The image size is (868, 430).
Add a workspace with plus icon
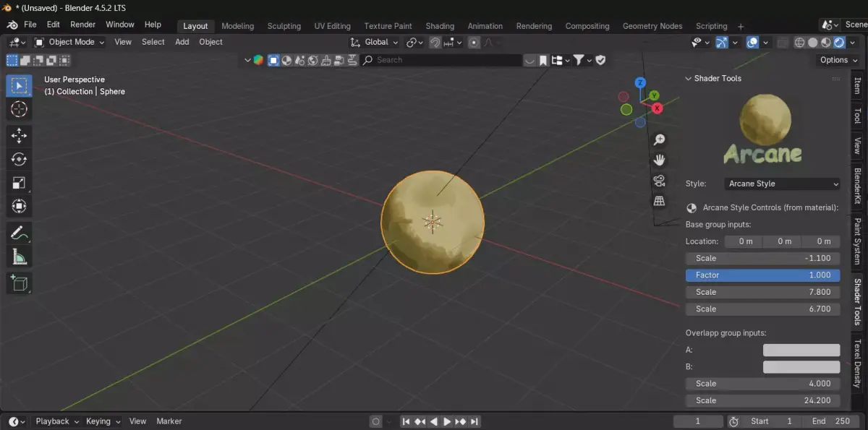tap(741, 26)
